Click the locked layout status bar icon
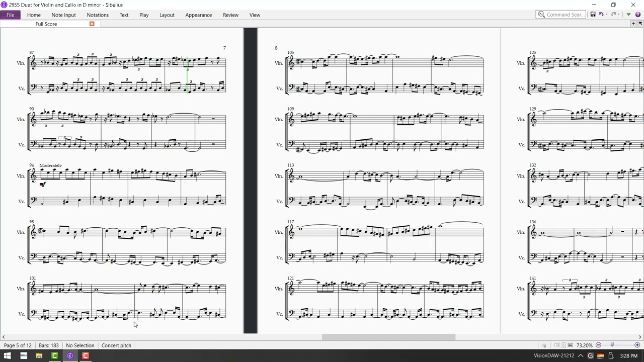Viewport: 644px width, 362px height. coord(544,345)
